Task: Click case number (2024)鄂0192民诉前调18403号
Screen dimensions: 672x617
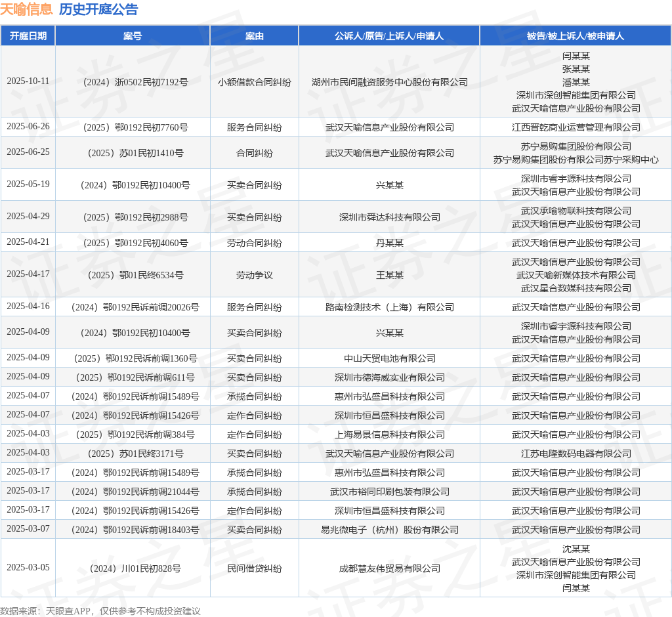Action: (135, 530)
